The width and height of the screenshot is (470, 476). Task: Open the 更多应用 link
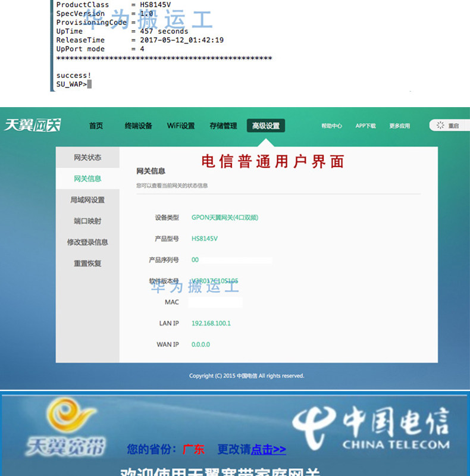tap(400, 126)
